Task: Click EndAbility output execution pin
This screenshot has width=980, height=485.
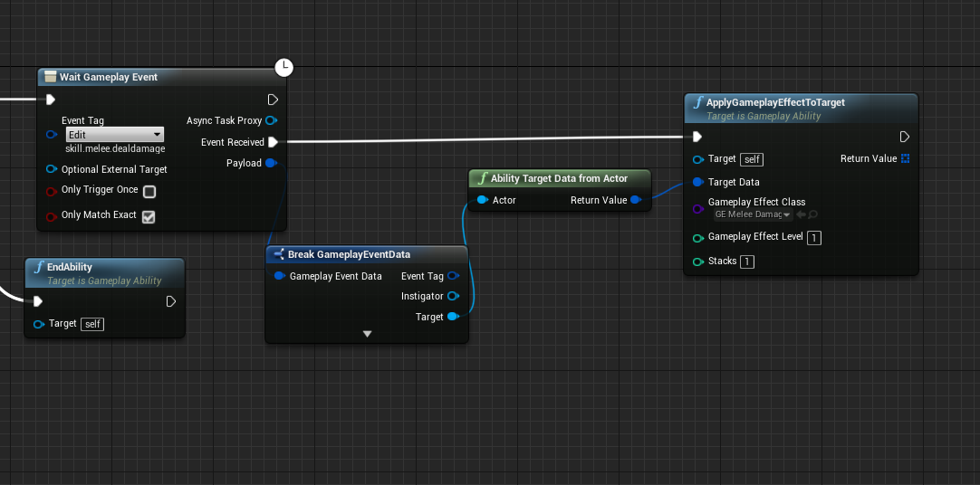Action: pyautogui.click(x=171, y=302)
